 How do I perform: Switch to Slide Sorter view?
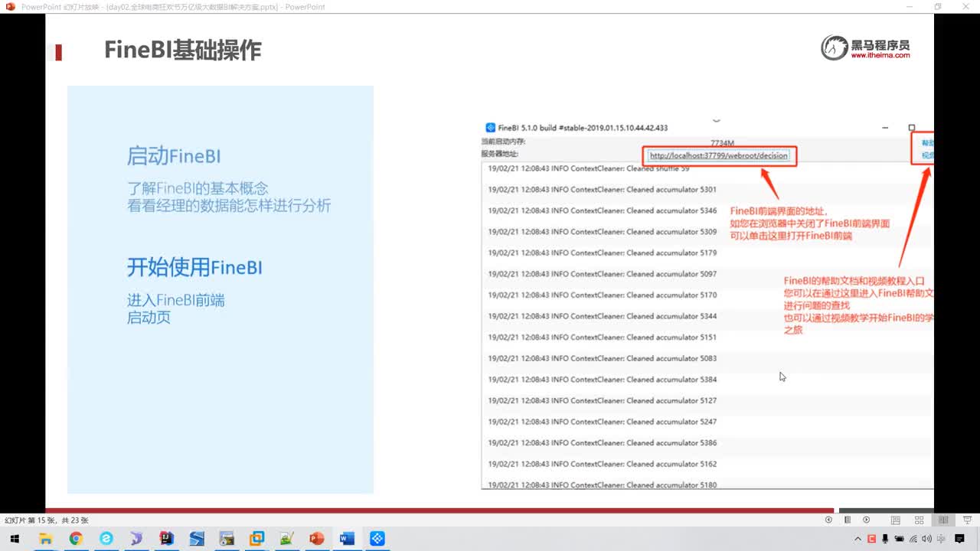(920, 520)
